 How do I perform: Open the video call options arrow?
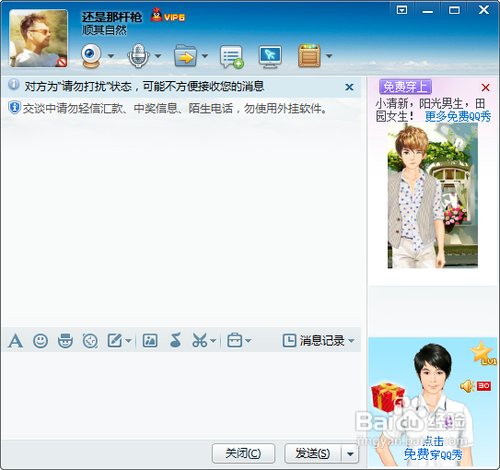click(x=111, y=56)
